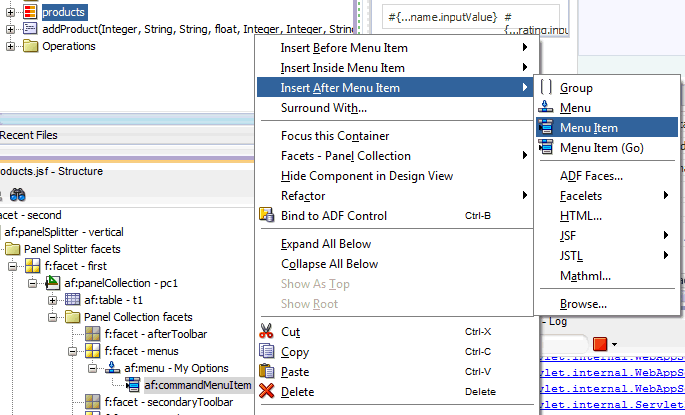Select Browse... in the submenu
The image size is (685, 415).
tap(607, 304)
